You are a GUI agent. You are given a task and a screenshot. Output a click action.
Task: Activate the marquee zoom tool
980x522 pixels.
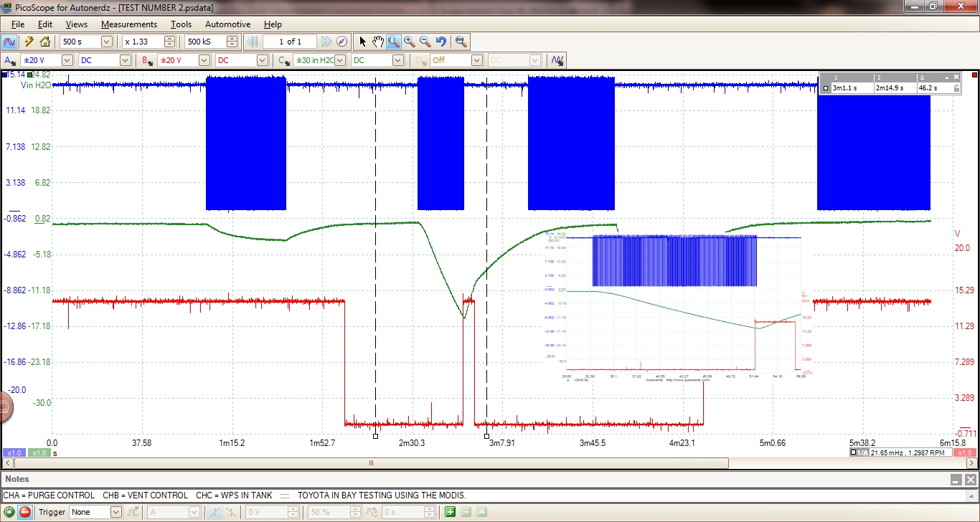tap(394, 42)
